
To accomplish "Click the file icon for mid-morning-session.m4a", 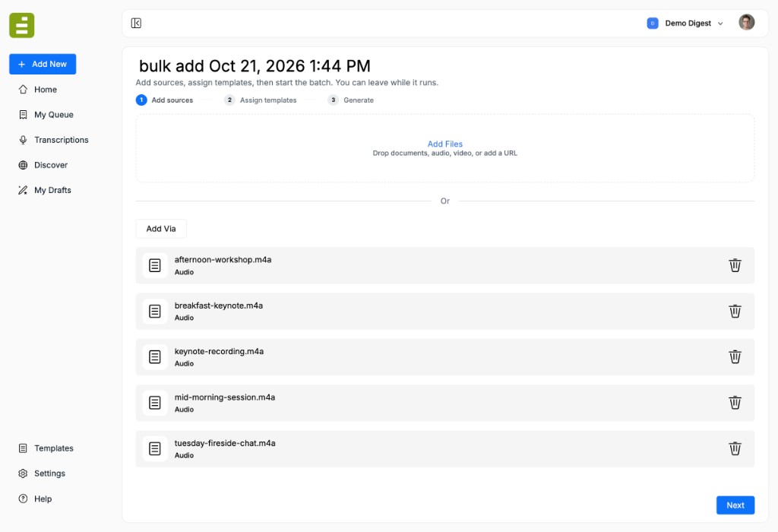I will click(x=155, y=403).
